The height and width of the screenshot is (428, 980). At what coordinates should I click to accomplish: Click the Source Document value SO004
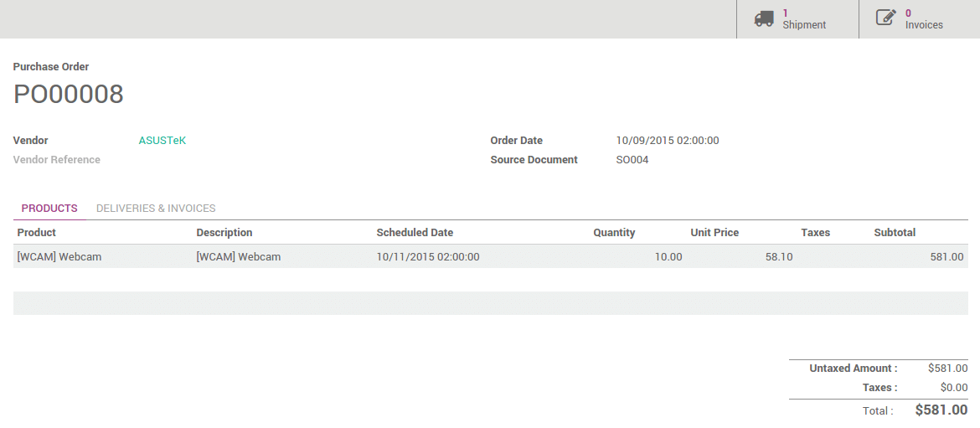[x=632, y=160]
